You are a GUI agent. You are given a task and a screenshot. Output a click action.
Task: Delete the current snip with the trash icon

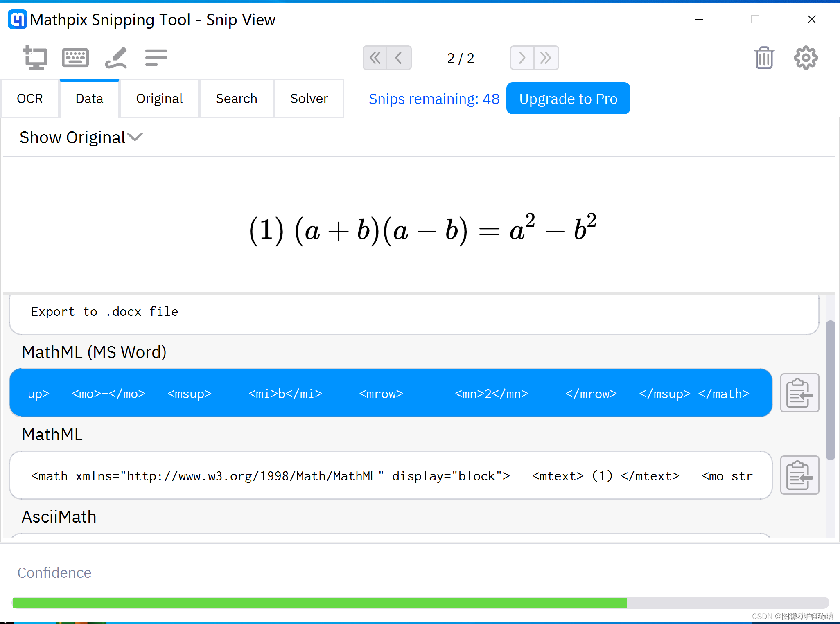pos(763,58)
